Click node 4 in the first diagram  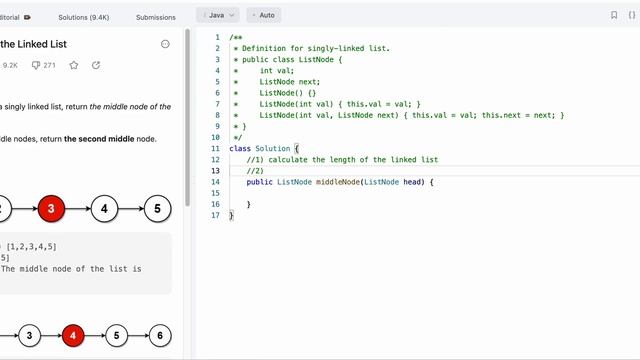coord(104,209)
